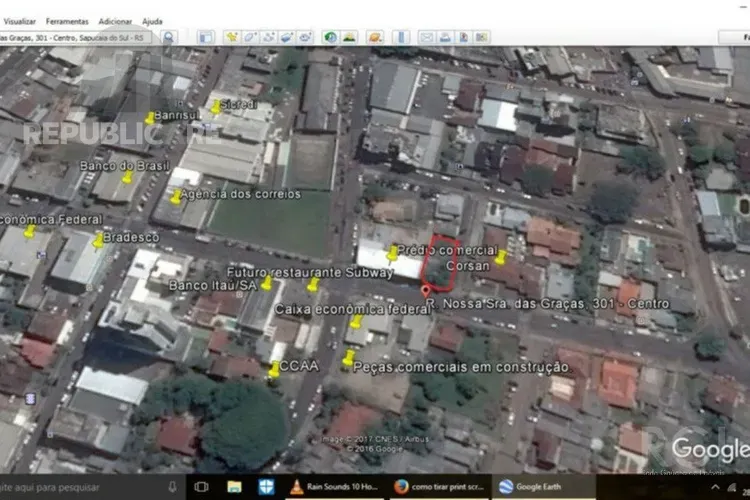This screenshot has height=500, width=750.
Task: Select the Ruler measuring tool
Action: coord(401,37)
